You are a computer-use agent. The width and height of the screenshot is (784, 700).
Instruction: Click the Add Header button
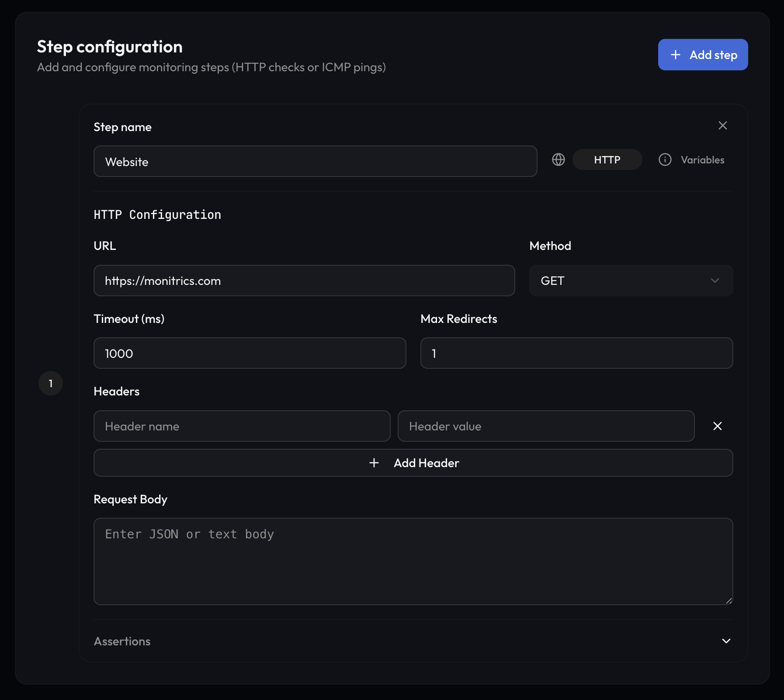[x=413, y=463]
